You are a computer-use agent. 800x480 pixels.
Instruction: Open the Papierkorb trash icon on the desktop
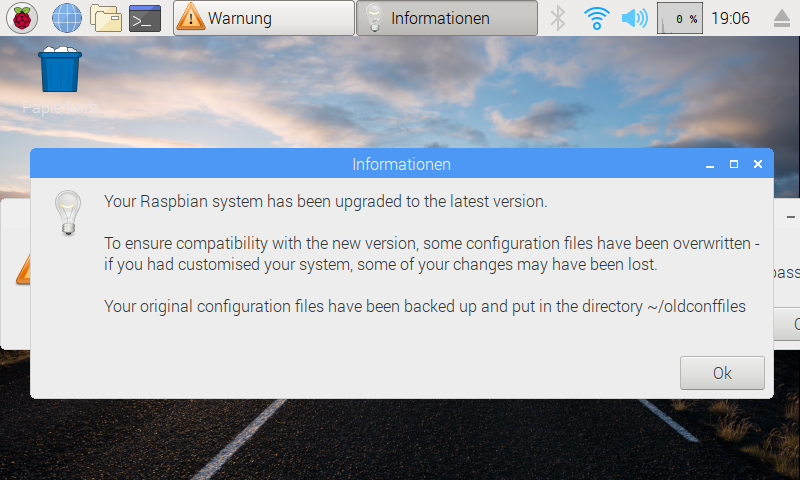tap(59, 70)
